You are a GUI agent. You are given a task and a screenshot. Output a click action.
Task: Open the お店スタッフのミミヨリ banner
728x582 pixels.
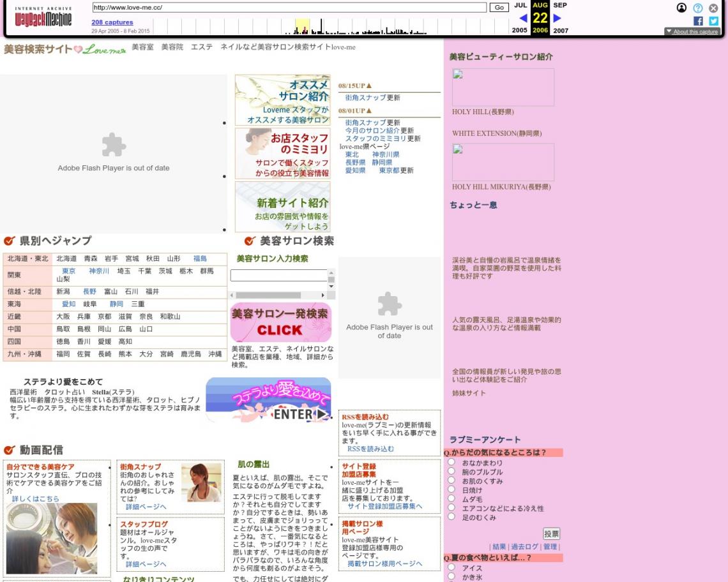tap(283, 154)
